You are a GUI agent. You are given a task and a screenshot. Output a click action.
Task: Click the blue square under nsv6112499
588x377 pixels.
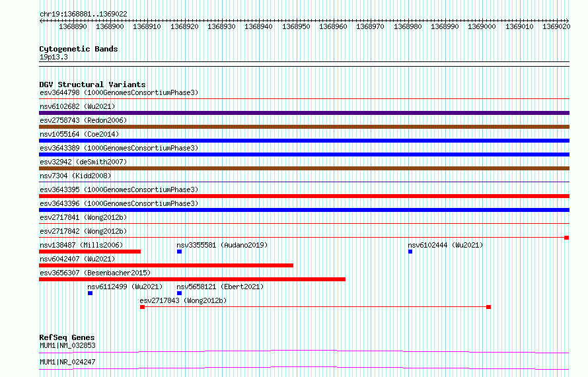90,293
